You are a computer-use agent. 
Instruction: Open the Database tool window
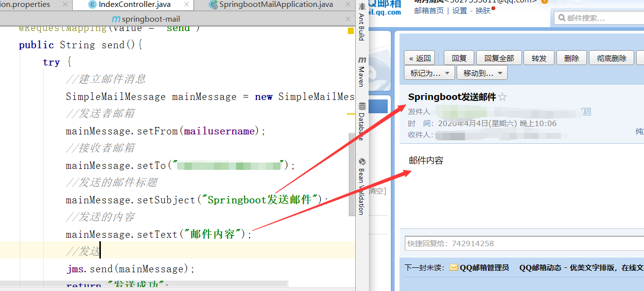(x=362, y=121)
